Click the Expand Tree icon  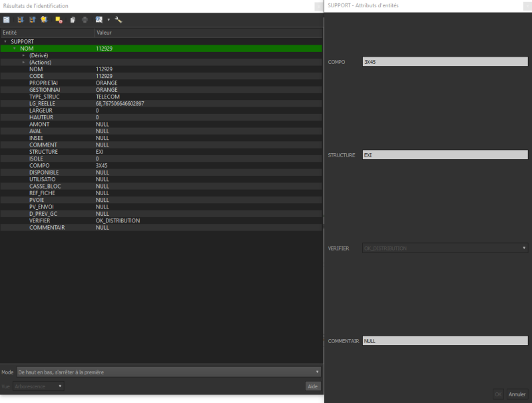tap(20, 20)
